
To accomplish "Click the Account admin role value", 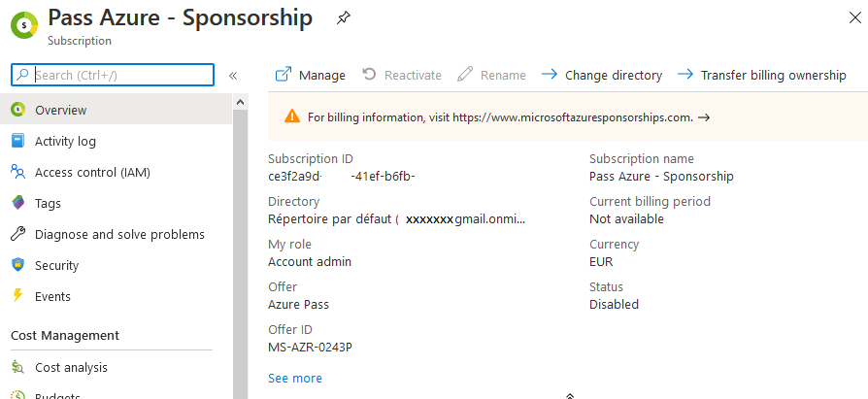I will tap(310, 262).
